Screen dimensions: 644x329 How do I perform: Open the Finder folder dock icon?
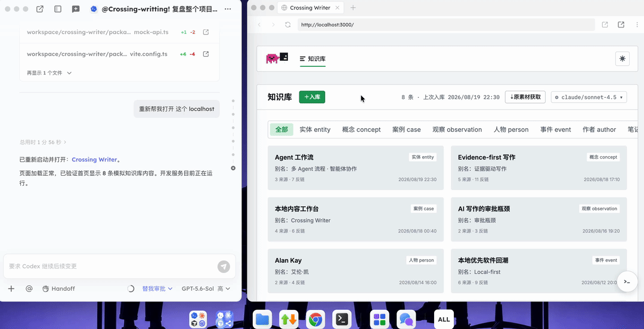click(262, 319)
